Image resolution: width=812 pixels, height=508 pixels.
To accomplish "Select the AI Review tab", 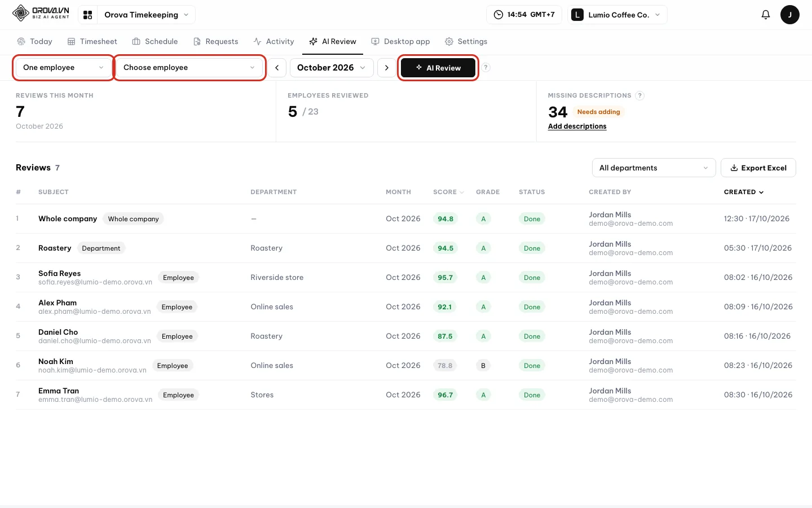I will pos(333,42).
